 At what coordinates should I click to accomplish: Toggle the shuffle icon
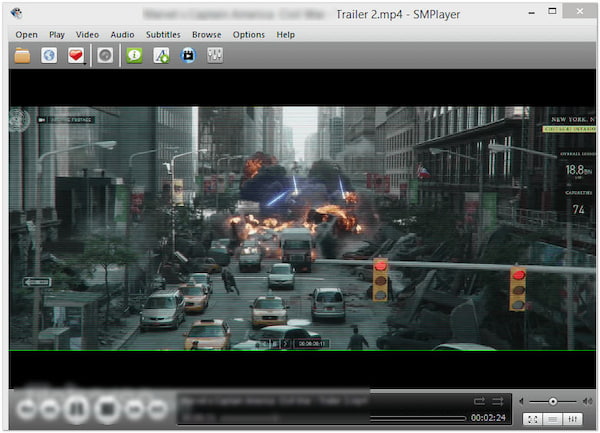pyautogui.click(x=498, y=401)
